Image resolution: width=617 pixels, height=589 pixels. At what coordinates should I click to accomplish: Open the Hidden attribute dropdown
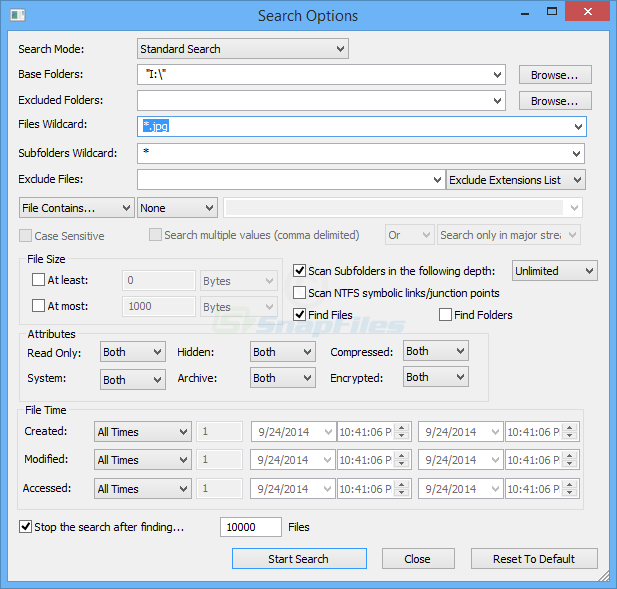[283, 352]
